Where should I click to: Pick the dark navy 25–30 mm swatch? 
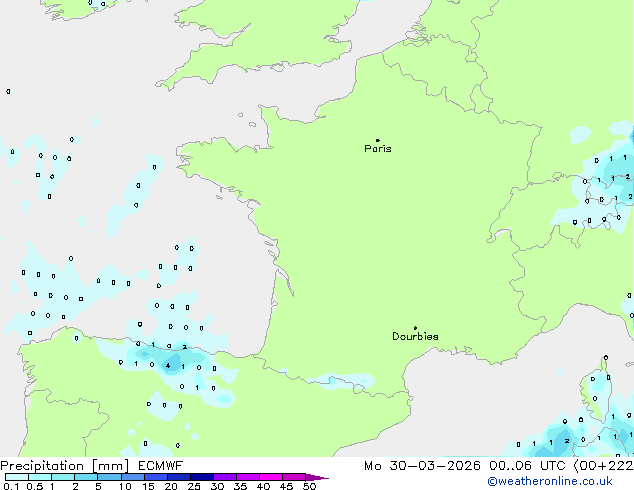tap(202, 477)
